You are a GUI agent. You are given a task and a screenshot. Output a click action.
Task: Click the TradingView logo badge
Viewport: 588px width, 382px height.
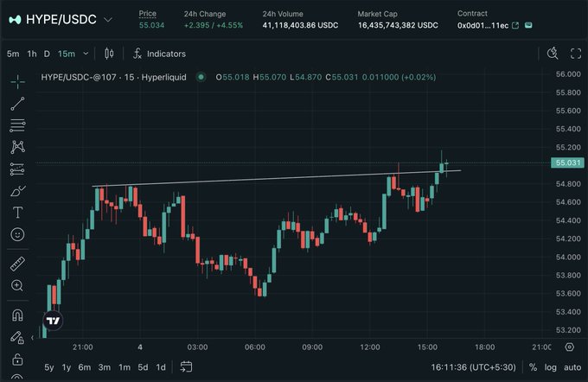[53, 321]
